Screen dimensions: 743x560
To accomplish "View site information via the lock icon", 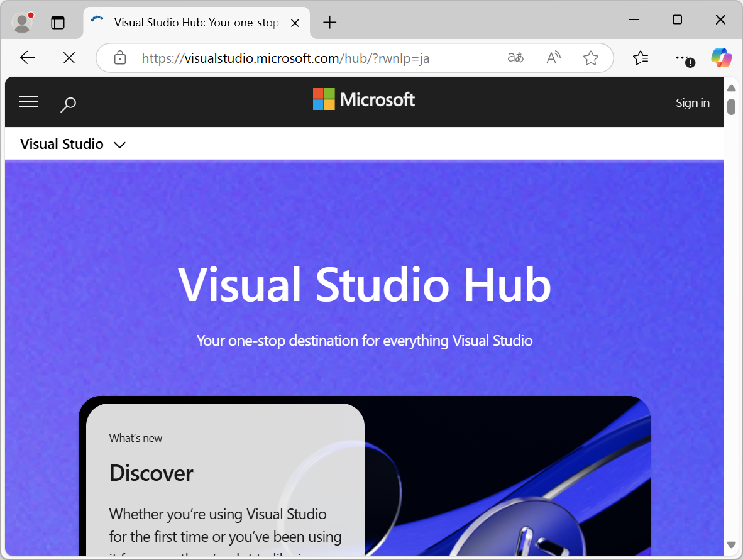I will 119,57.
